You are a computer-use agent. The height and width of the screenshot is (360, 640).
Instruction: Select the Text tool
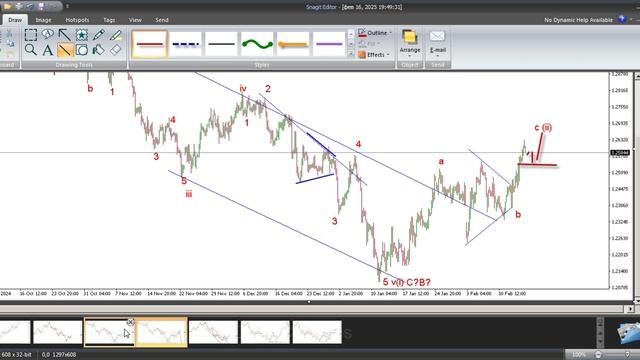click(x=48, y=50)
